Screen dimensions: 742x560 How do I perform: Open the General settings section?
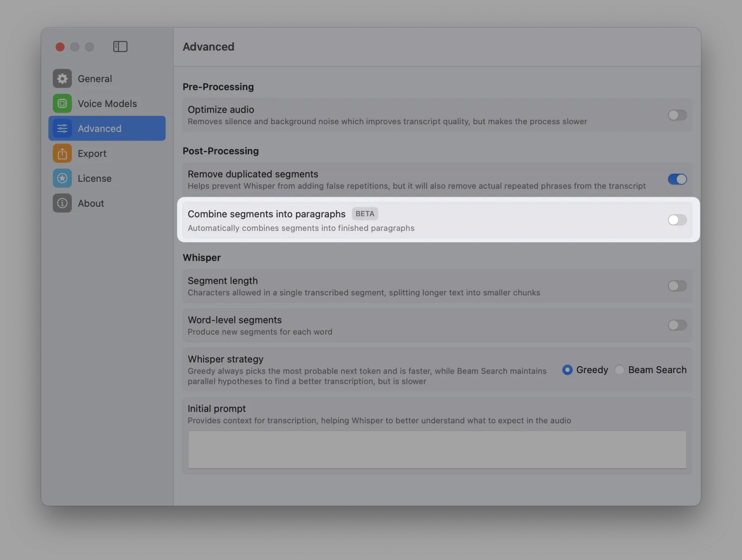107,79
